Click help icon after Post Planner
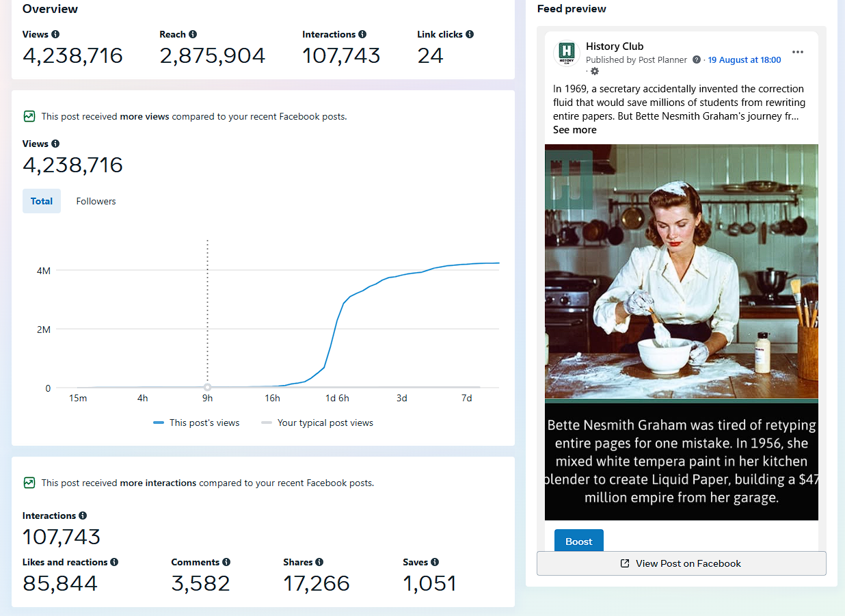 [x=697, y=60]
